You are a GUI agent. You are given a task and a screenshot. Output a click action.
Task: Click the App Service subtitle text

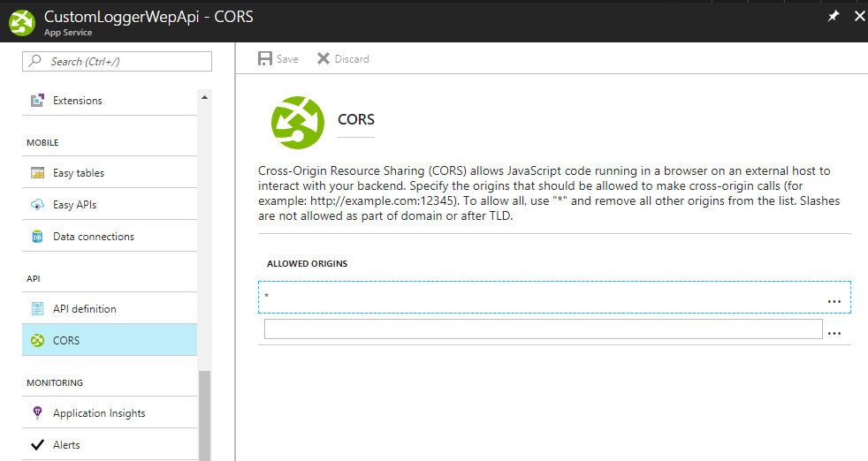(68, 33)
